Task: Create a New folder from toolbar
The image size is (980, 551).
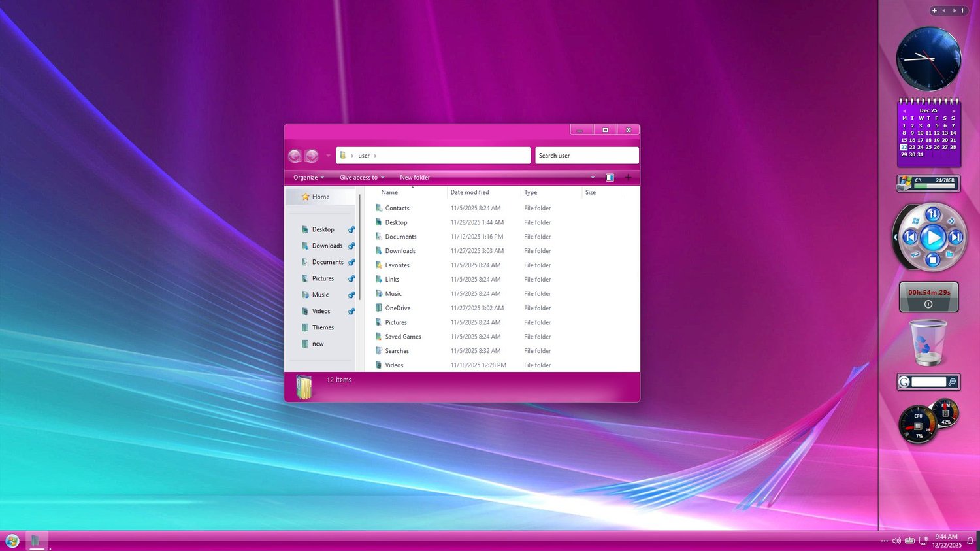Action: (415, 178)
